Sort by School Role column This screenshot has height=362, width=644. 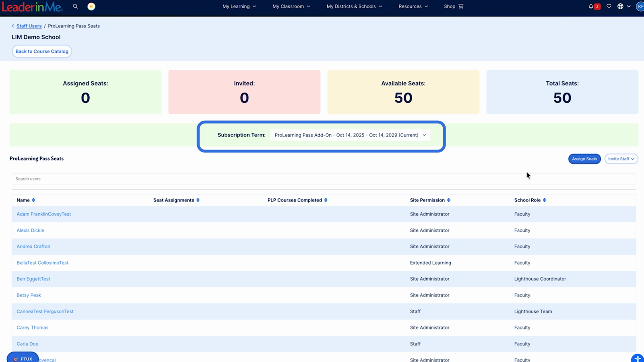click(x=544, y=200)
